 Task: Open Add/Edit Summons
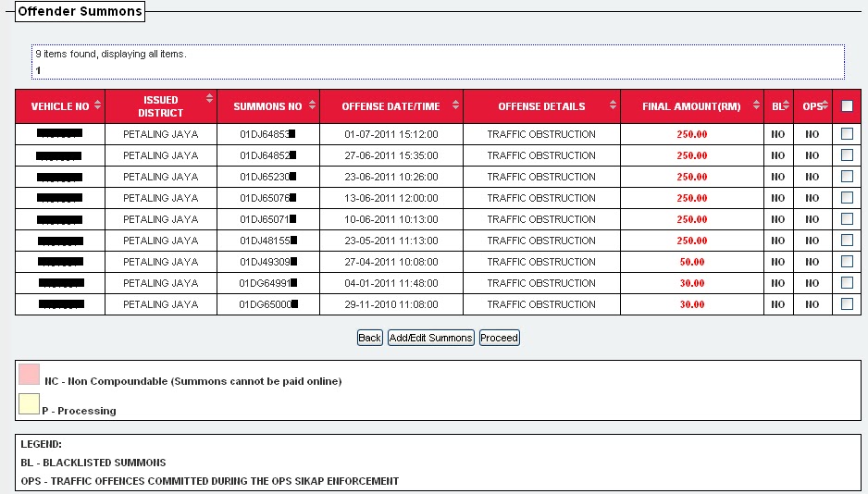tap(431, 338)
